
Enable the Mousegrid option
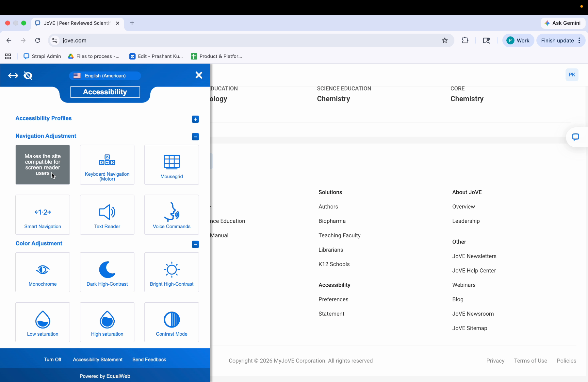(x=171, y=165)
